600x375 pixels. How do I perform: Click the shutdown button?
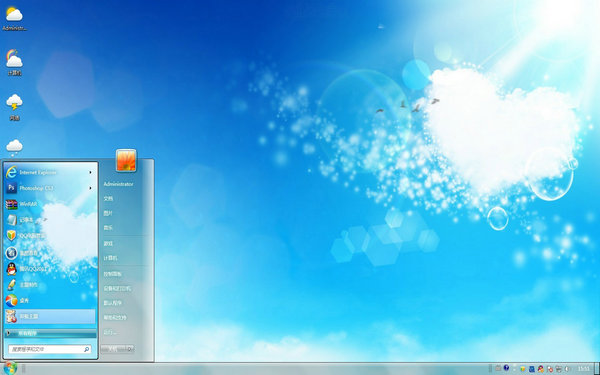(x=113, y=349)
